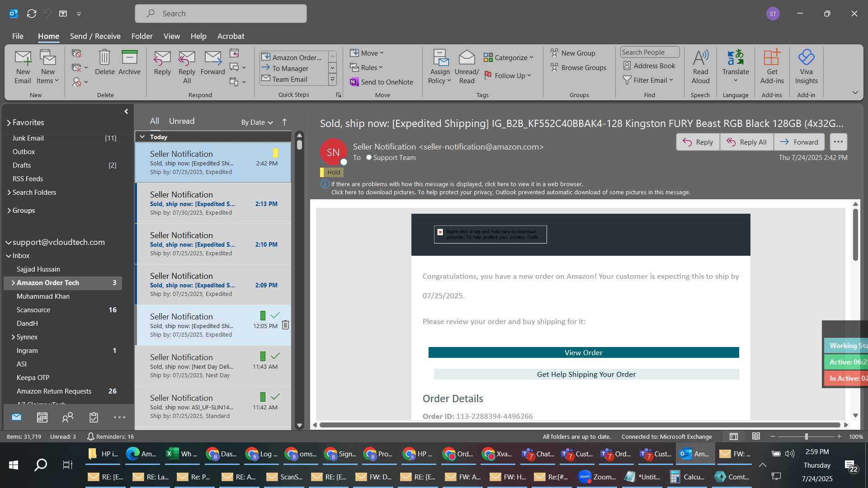Adjust the zoom slider
Viewport: 868px width, 488px height.
pos(806,436)
